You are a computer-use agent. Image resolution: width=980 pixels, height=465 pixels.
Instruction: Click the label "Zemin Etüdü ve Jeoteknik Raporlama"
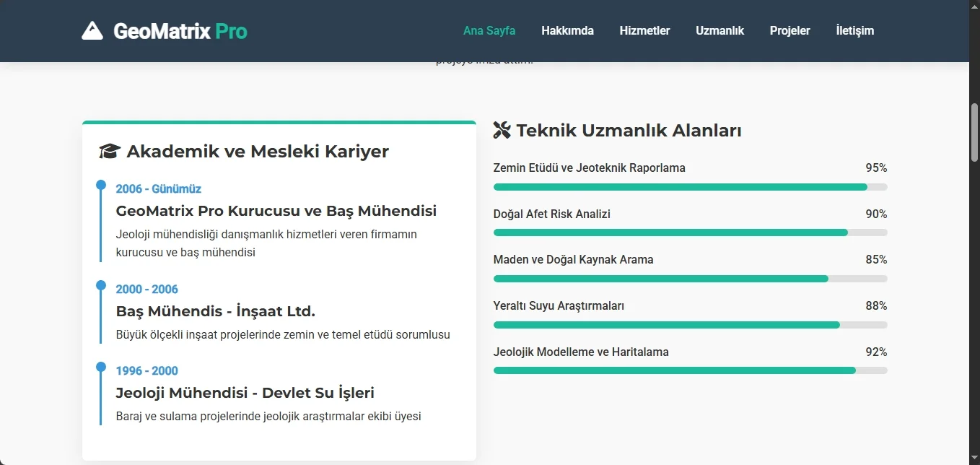[590, 168]
